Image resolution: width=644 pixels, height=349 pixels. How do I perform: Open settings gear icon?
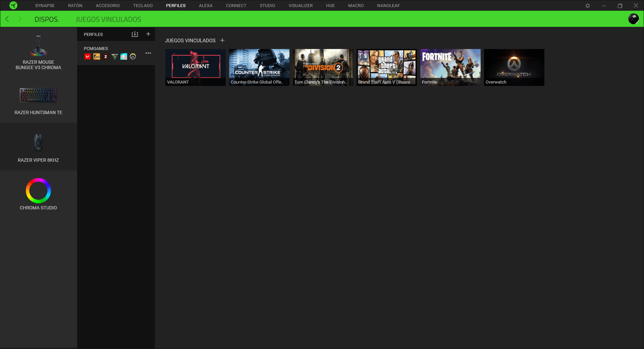pyautogui.click(x=588, y=6)
